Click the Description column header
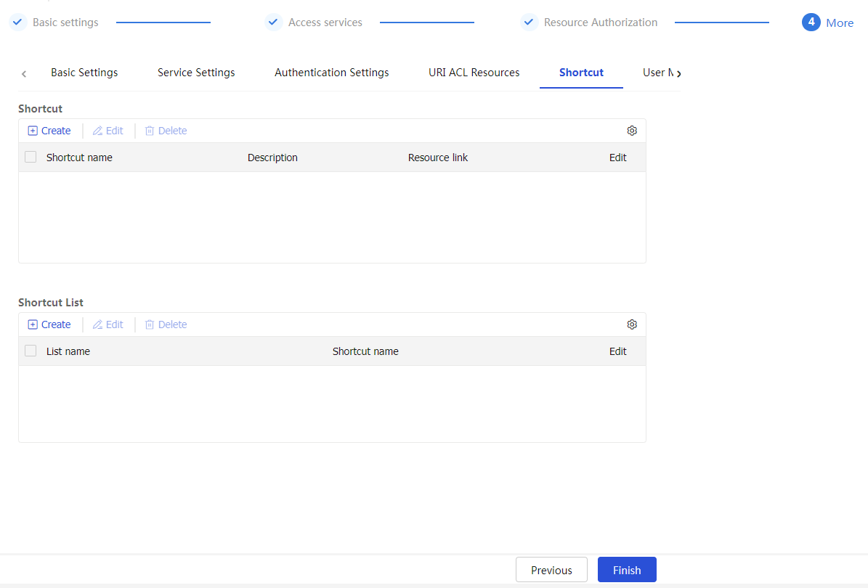This screenshot has width=868, height=588. tap(272, 158)
